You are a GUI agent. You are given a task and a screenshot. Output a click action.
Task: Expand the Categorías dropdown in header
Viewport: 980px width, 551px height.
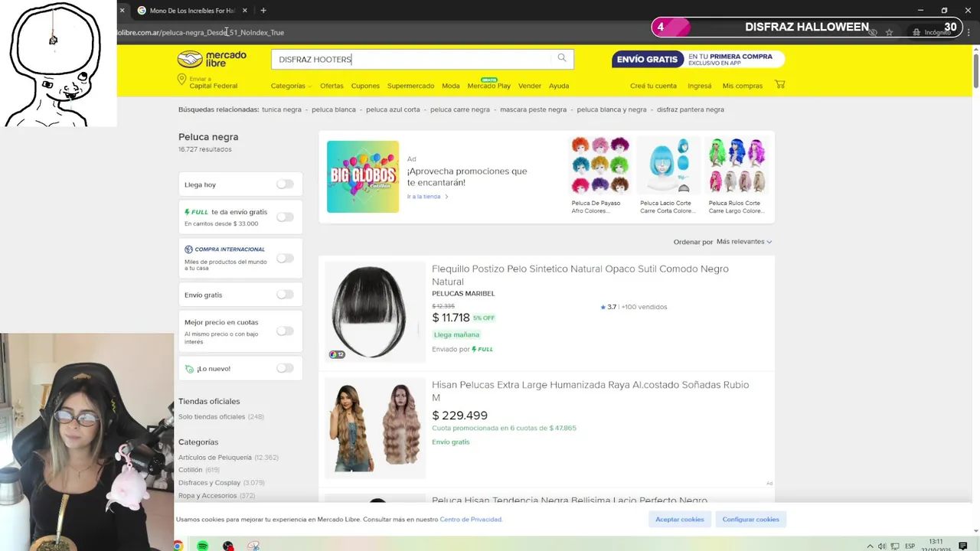click(x=291, y=86)
